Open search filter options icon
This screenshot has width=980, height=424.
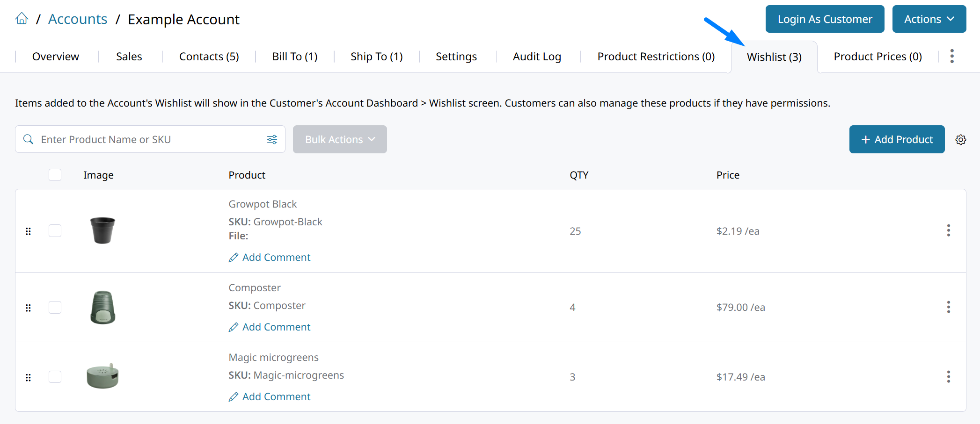coord(272,139)
